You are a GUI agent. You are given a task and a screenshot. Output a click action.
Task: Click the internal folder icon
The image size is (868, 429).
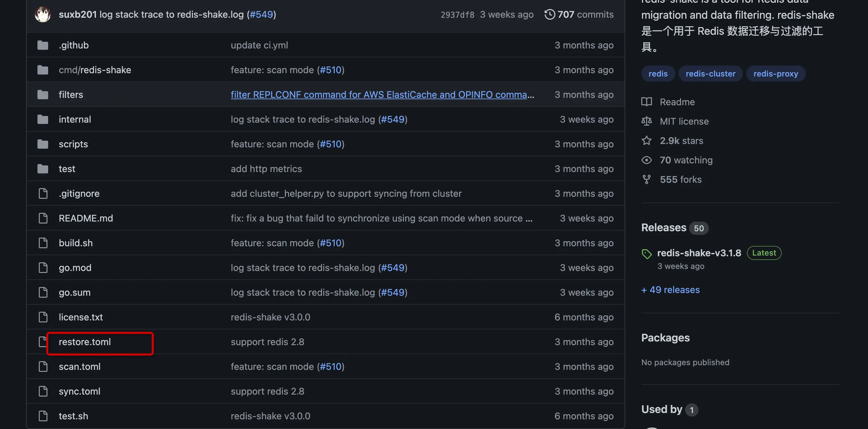43,120
